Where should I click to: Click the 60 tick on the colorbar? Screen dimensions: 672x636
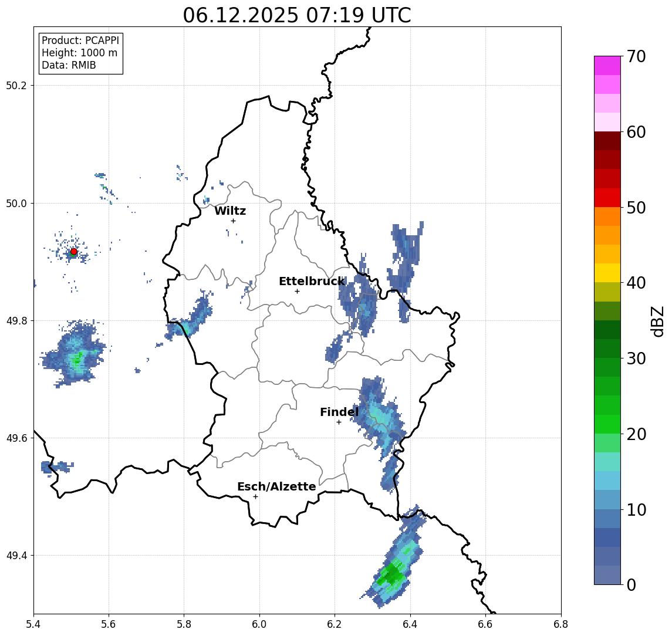636,132
